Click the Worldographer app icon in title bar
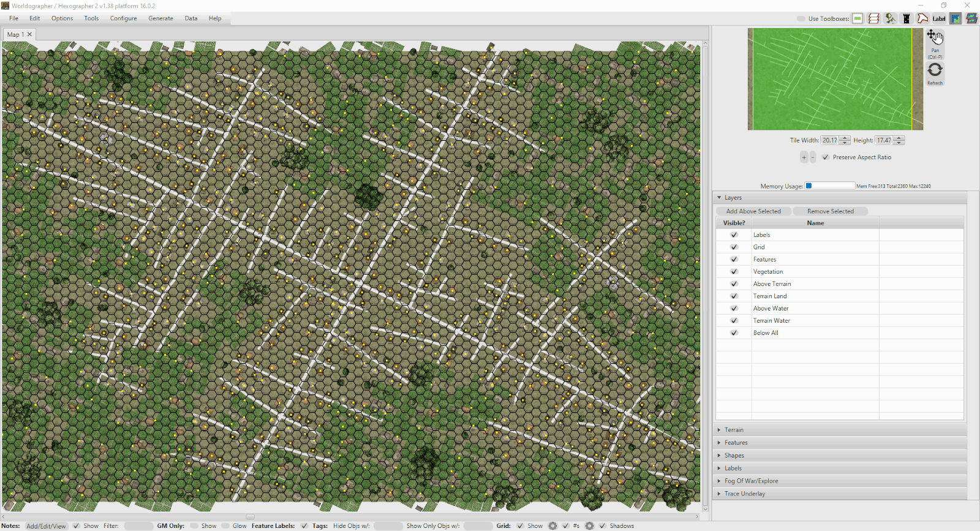Image resolution: width=980 pixels, height=531 pixels. [5, 6]
